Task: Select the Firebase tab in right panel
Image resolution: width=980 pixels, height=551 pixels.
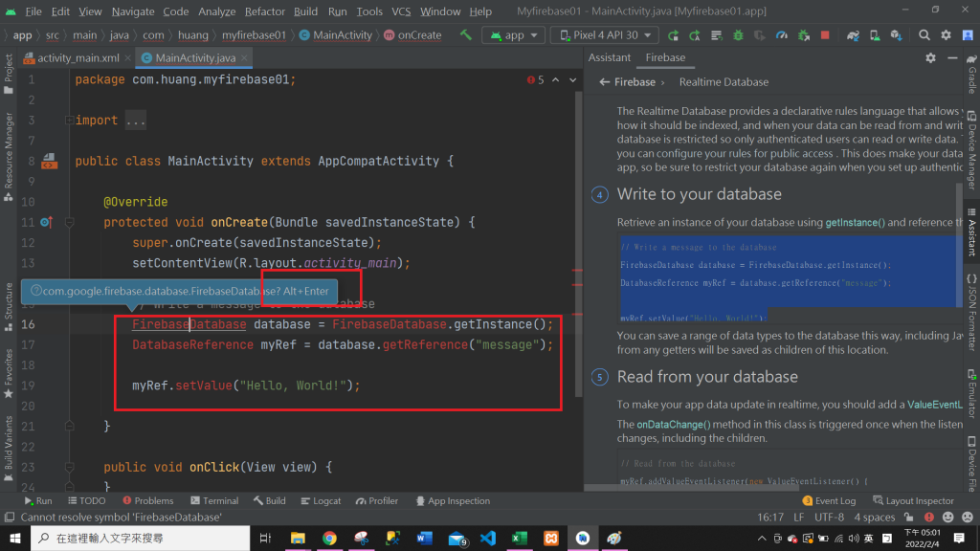Action: [x=665, y=57]
